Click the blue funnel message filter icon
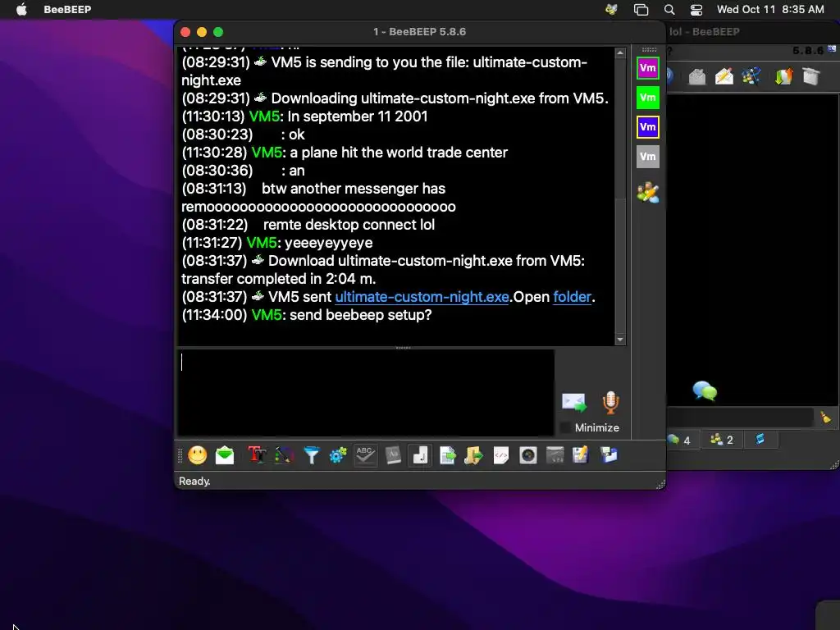 311,455
